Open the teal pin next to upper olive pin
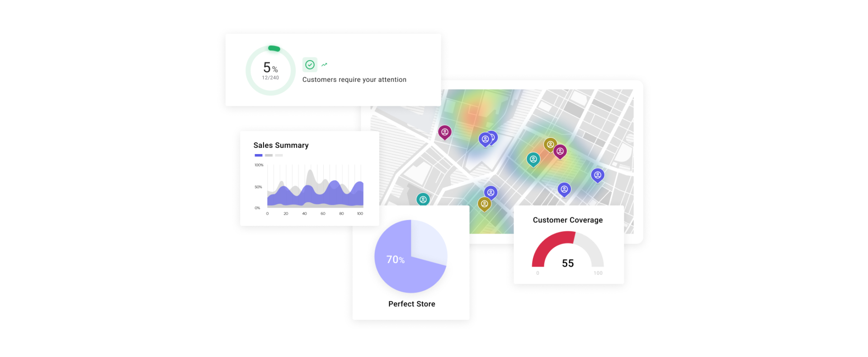This screenshot has width=868, height=357. click(533, 160)
